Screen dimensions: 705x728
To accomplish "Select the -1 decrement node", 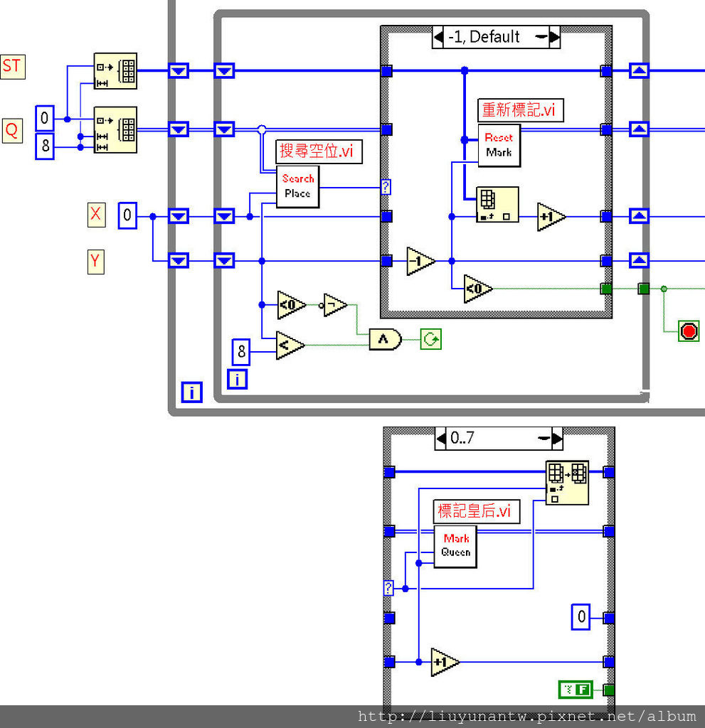I will click(x=420, y=262).
